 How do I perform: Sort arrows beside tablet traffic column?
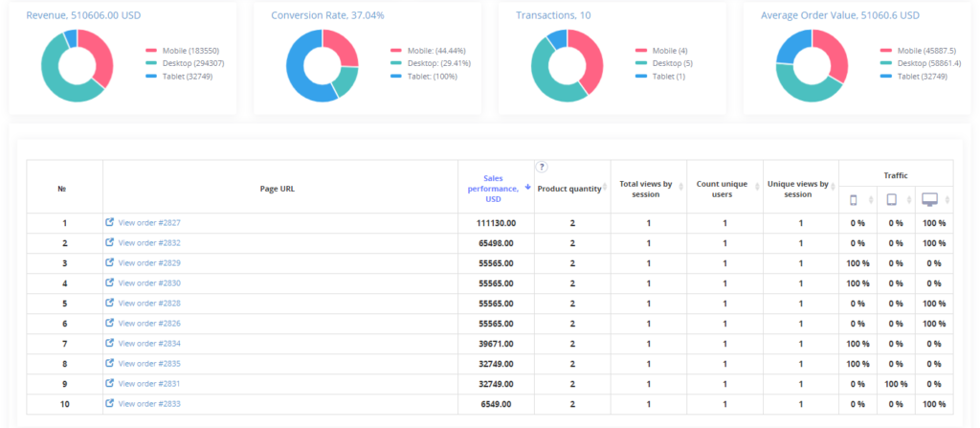point(910,200)
